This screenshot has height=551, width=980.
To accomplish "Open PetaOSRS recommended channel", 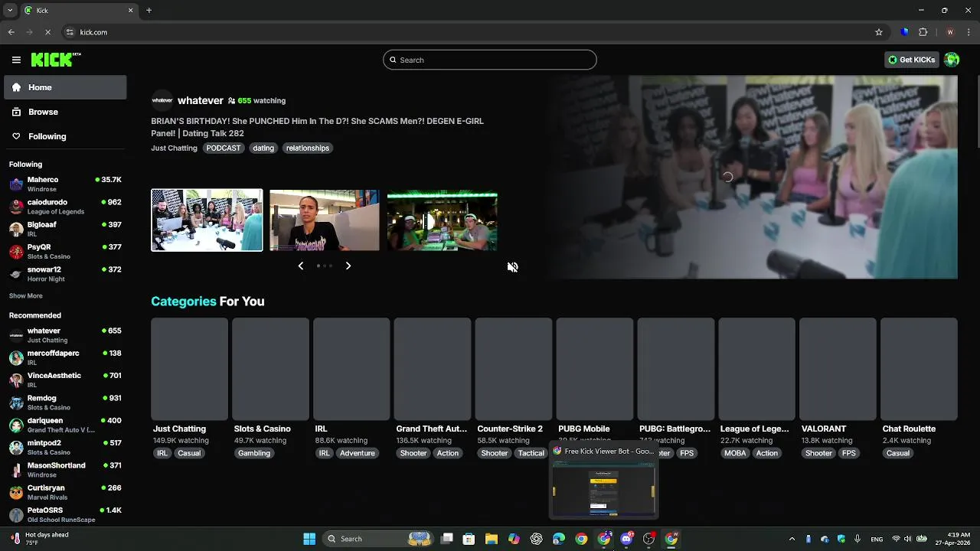I will (x=65, y=514).
